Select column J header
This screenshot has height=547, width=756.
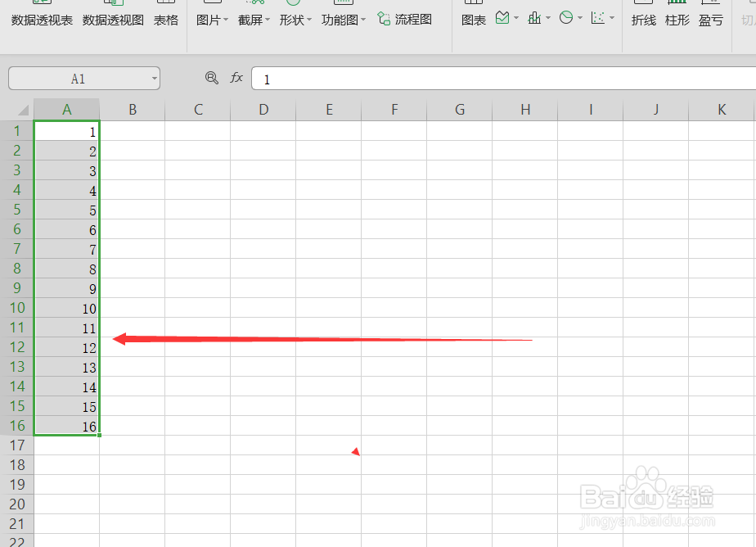click(655, 110)
